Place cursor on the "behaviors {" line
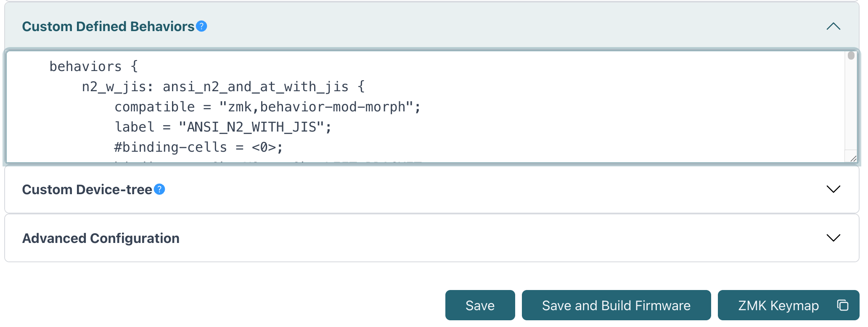 pyautogui.click(x=93, y=66)
